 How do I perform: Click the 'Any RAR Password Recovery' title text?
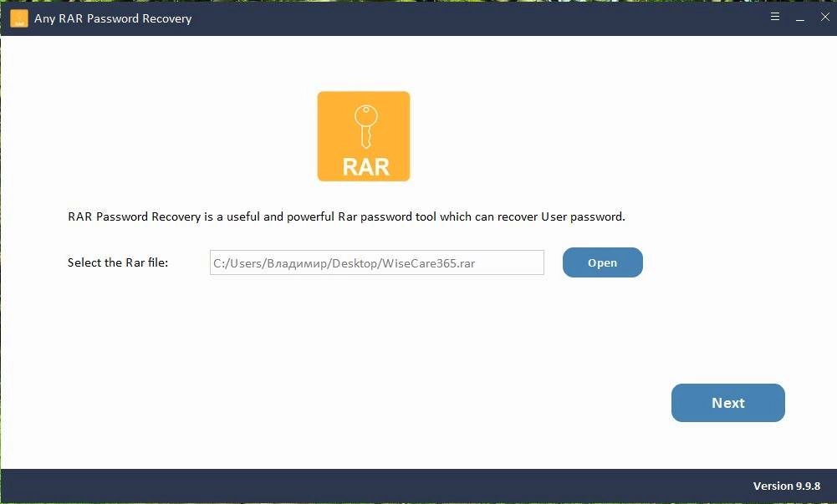tap(113, 18)
